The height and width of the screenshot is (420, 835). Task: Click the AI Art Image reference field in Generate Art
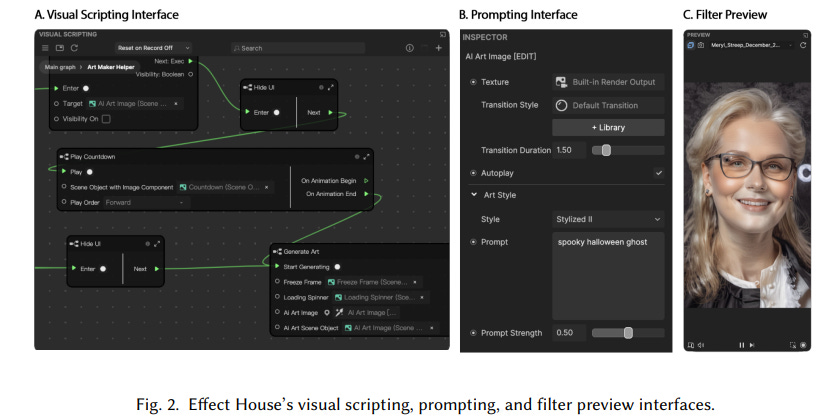point(367,313)
